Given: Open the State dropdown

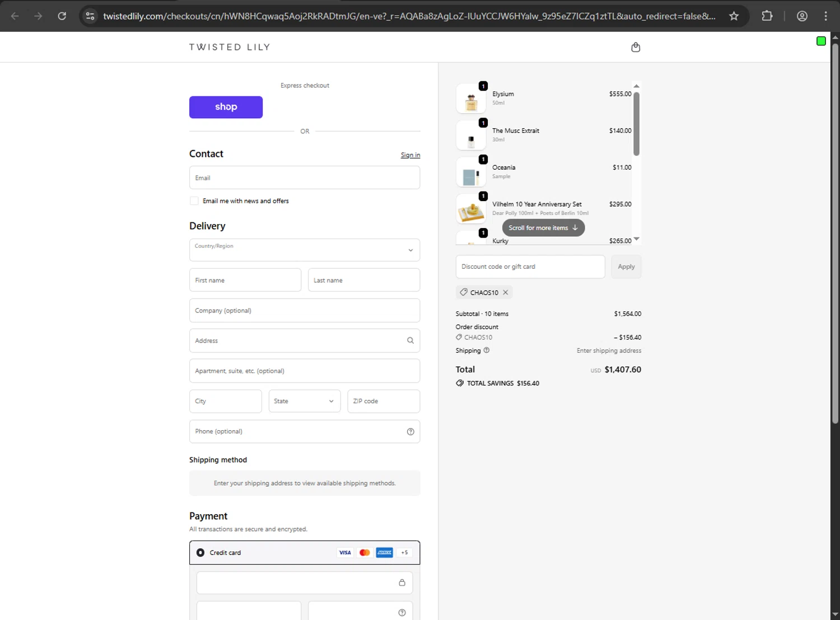Looking at the screenshot, I should click(305, 401).
